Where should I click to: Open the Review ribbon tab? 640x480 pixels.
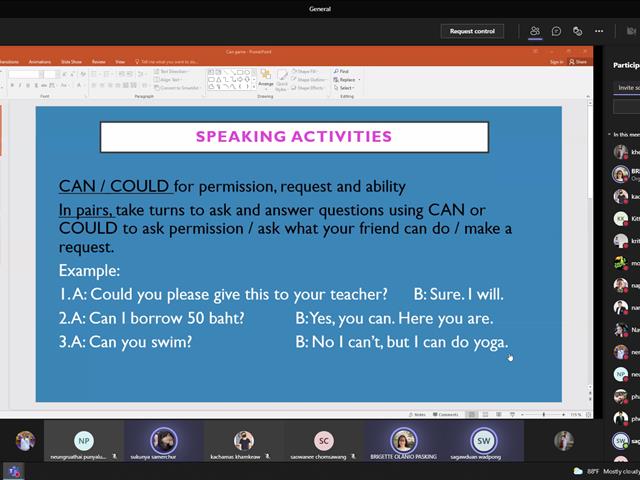click(x=98, y=62)
